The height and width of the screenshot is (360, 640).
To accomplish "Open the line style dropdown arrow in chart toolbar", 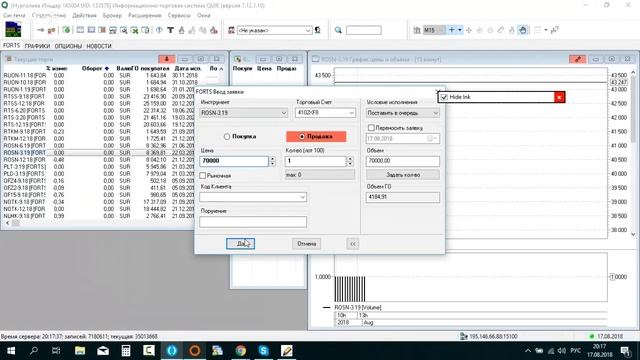I will tap(546, 30).
